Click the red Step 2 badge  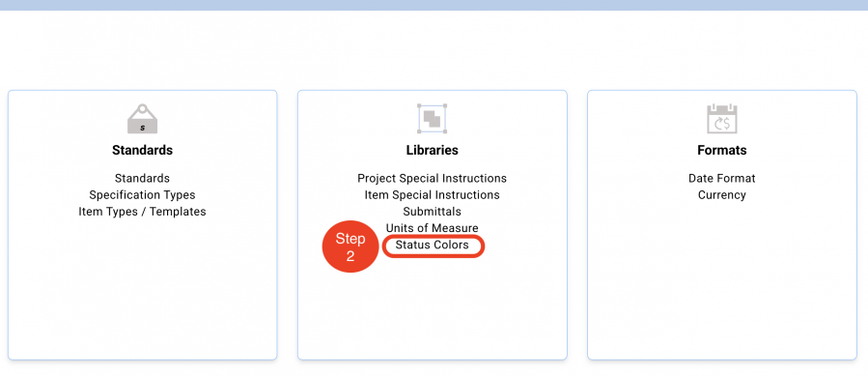coord(350,246)
